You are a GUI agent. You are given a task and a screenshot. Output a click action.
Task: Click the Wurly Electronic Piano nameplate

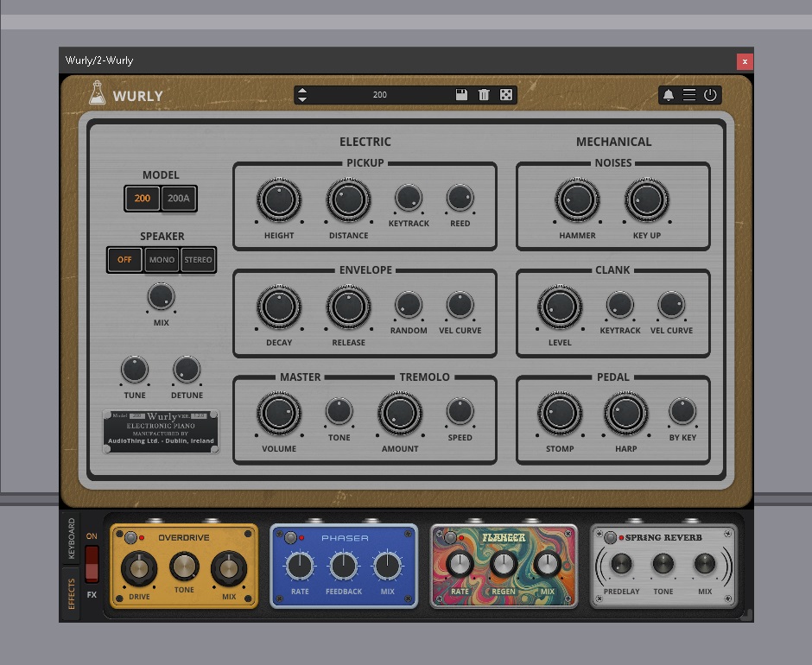(x=161, y=432)
